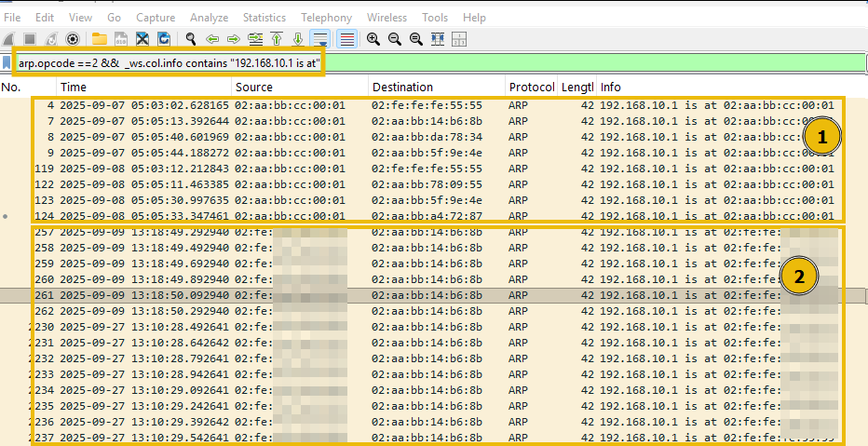Select packet at 2025-09-27 13:10:29.392642

tap(434, 422)
